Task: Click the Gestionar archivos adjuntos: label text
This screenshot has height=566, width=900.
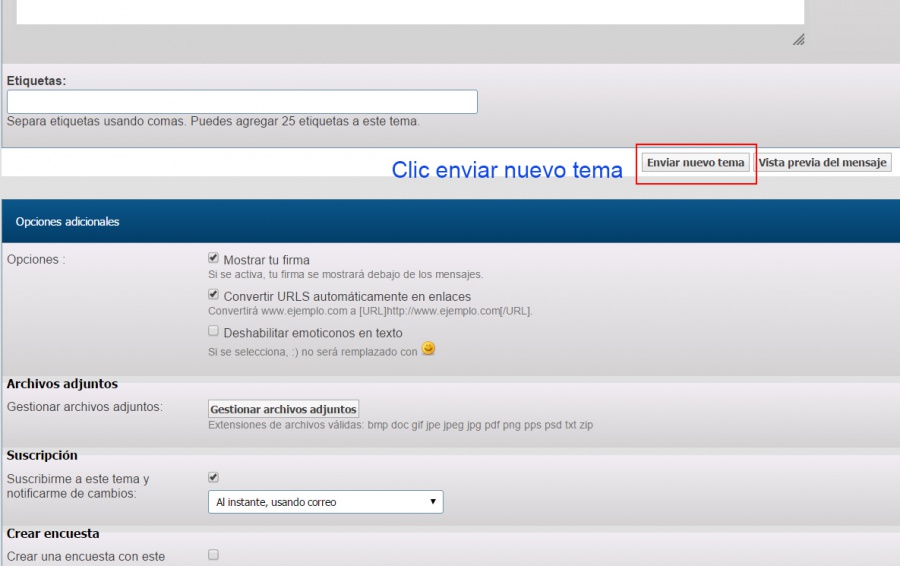Action: click(85, 406)
